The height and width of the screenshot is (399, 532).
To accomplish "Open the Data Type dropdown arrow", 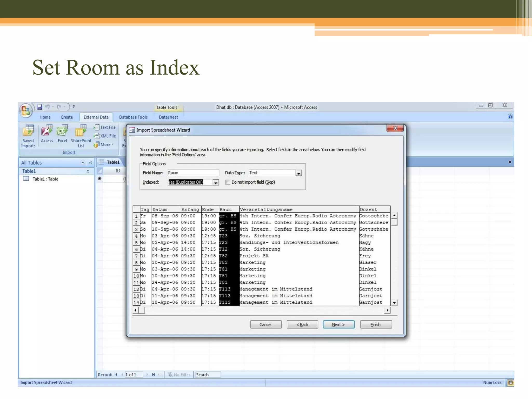I will coord(299,173).
